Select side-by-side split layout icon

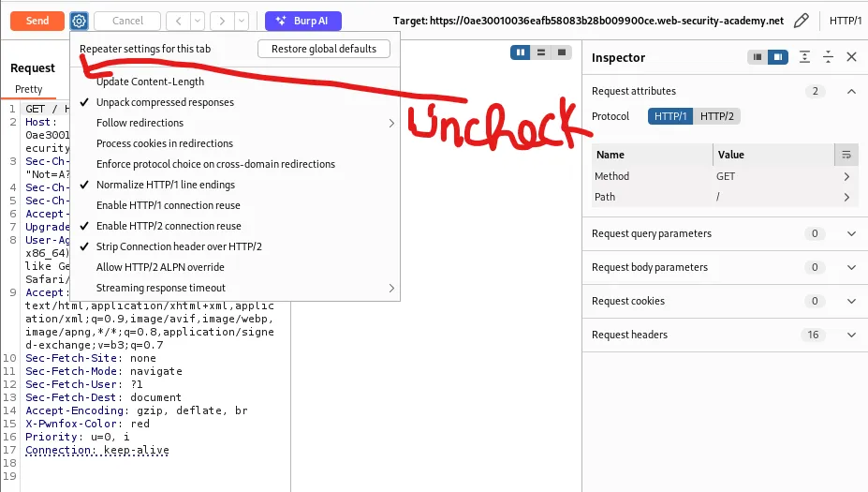point(521,52)
